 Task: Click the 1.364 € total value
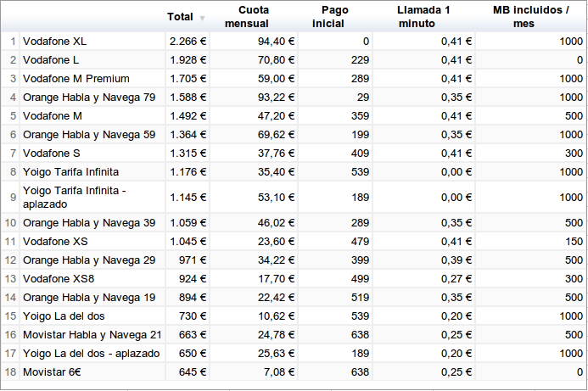(x=188, y=135)
